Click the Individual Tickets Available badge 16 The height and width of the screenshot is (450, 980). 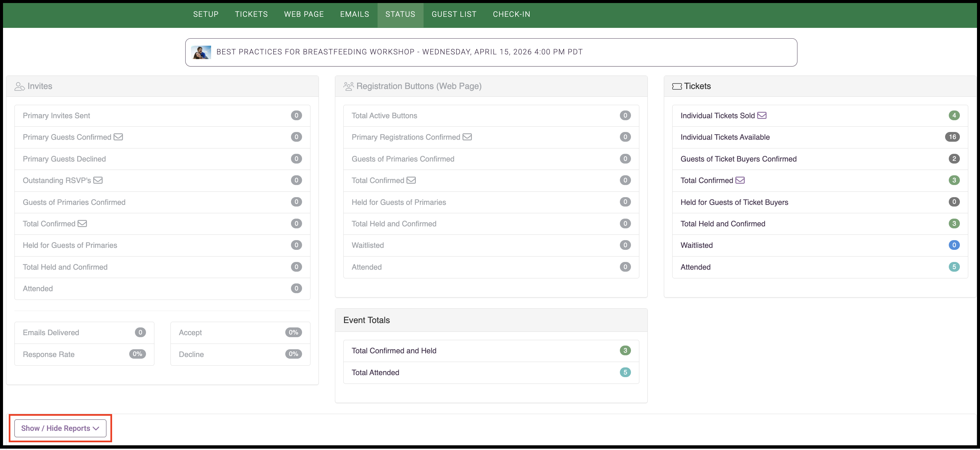click(952, 137)
